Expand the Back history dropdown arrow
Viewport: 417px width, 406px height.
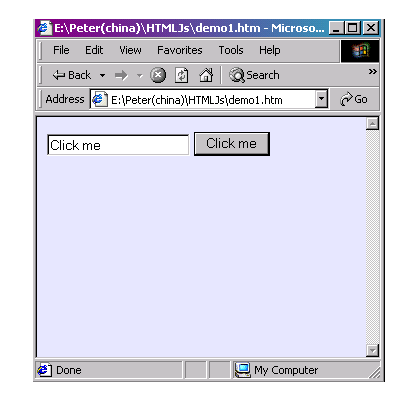[x=103, y=76]
